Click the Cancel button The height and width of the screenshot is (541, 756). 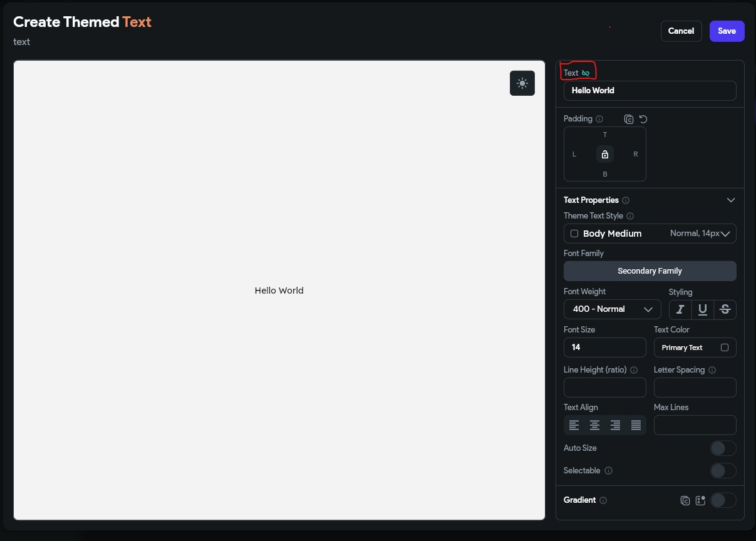(x=681, y=31)
